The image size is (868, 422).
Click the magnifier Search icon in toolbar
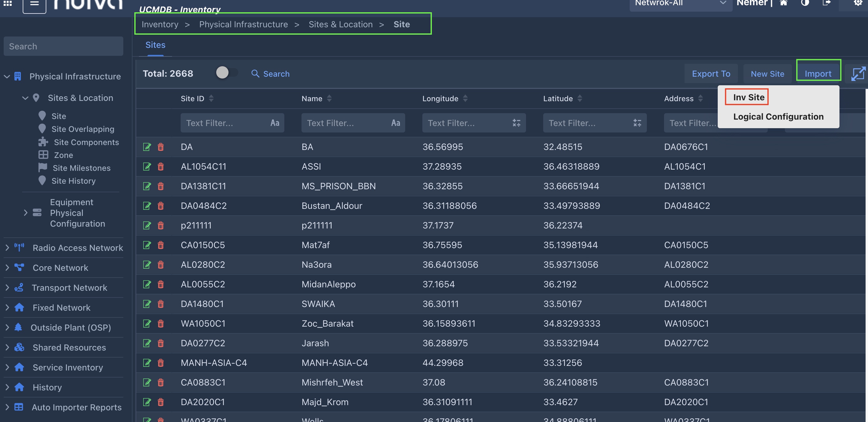click(255, 74)
